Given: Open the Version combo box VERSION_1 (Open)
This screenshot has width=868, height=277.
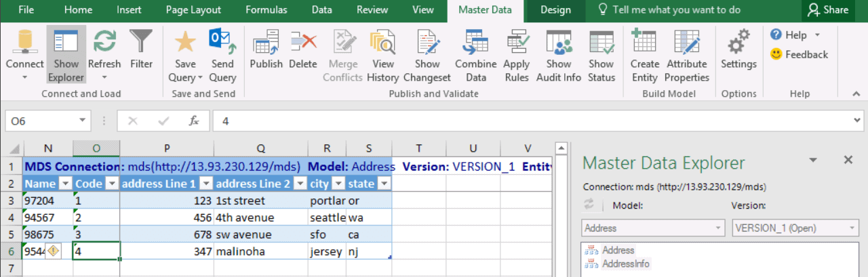Looking at the screenshot, I should click(795, 228).
